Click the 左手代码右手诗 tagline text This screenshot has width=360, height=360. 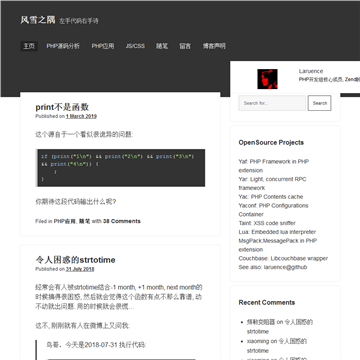pyautogui.click(x=79, y=21)
